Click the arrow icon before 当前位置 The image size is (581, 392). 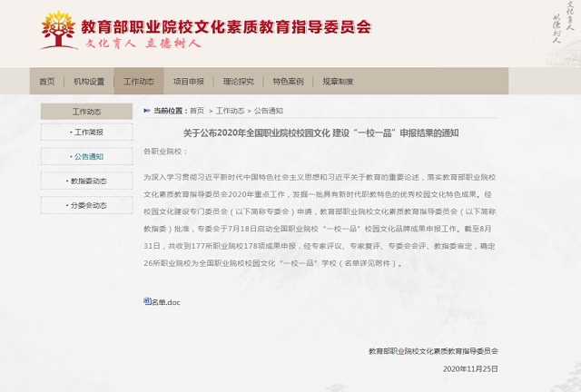pos(147,111)
